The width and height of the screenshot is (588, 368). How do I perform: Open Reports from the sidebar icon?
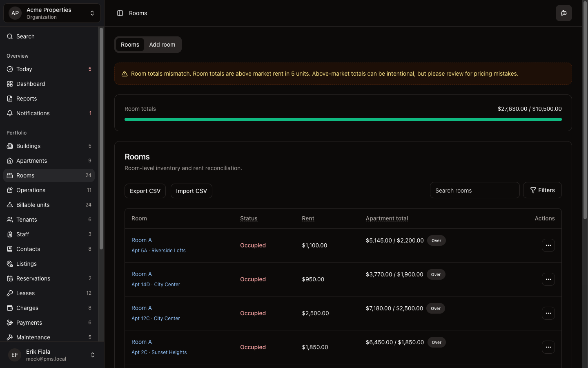click(x=10, y=99)
